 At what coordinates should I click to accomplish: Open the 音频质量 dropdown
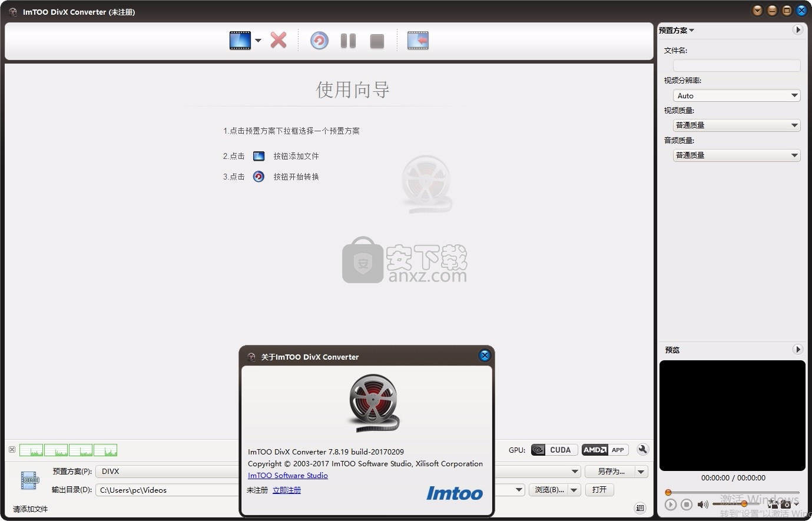coord(737,155)
